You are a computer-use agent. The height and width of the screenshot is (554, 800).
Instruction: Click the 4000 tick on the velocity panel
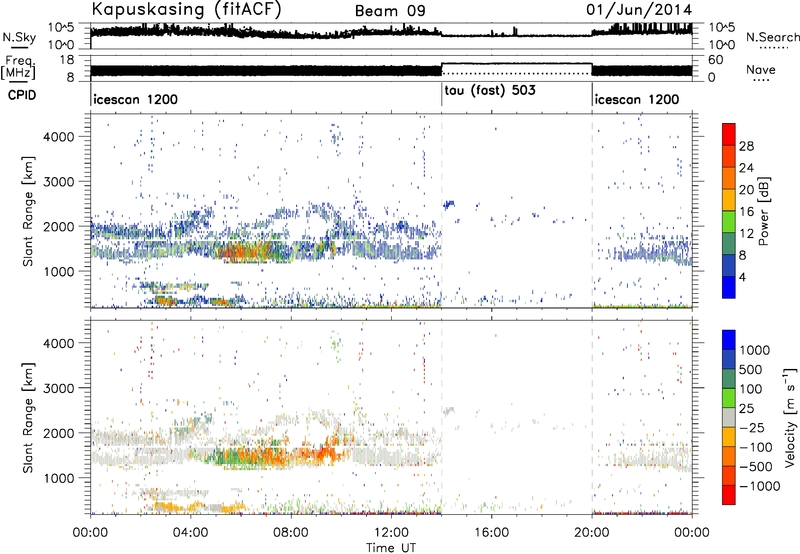pos(59,343)
